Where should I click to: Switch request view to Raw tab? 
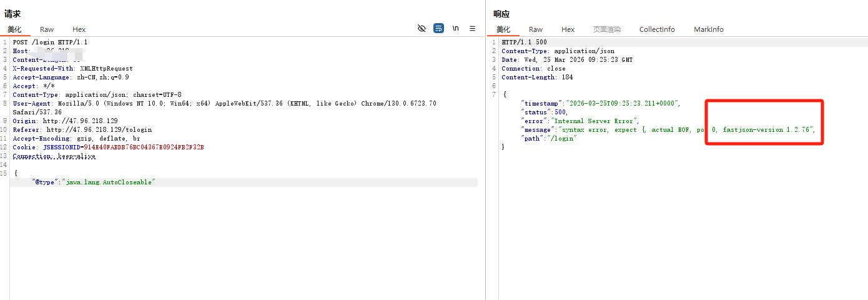coord(47,29)
